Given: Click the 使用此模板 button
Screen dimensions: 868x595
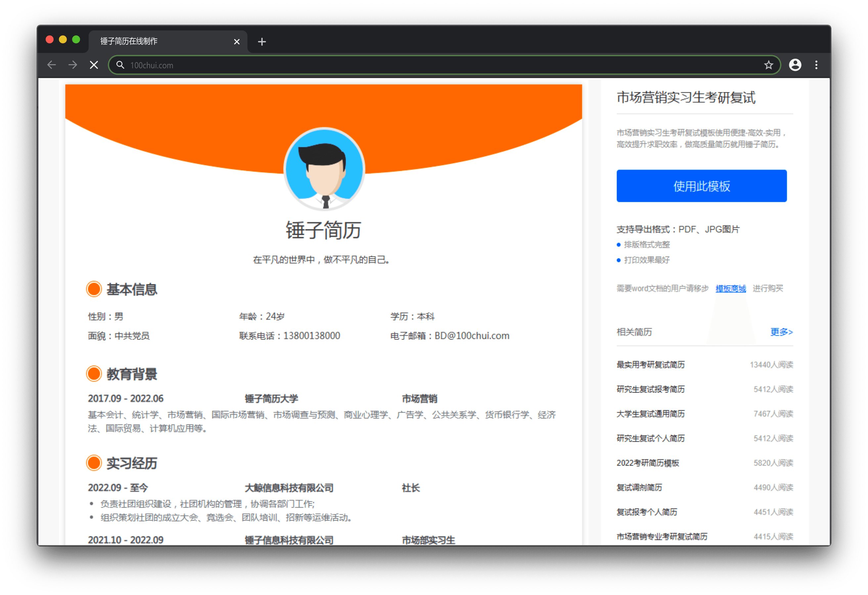Looking at the screenshot, I should (701, 186).
